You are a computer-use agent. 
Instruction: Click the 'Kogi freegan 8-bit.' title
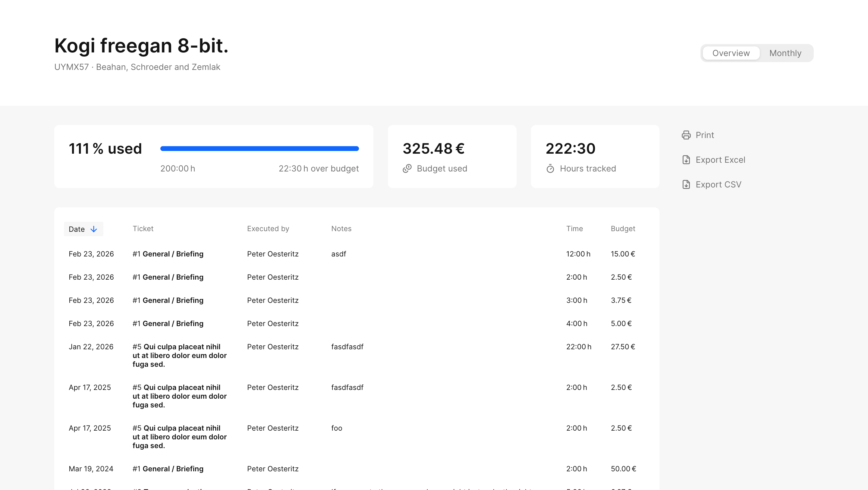pyautogui.click(x=142, y=46)
